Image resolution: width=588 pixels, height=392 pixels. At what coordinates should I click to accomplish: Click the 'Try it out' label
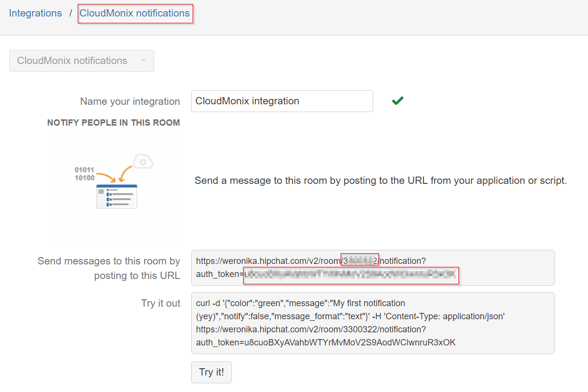pos(161,303)
